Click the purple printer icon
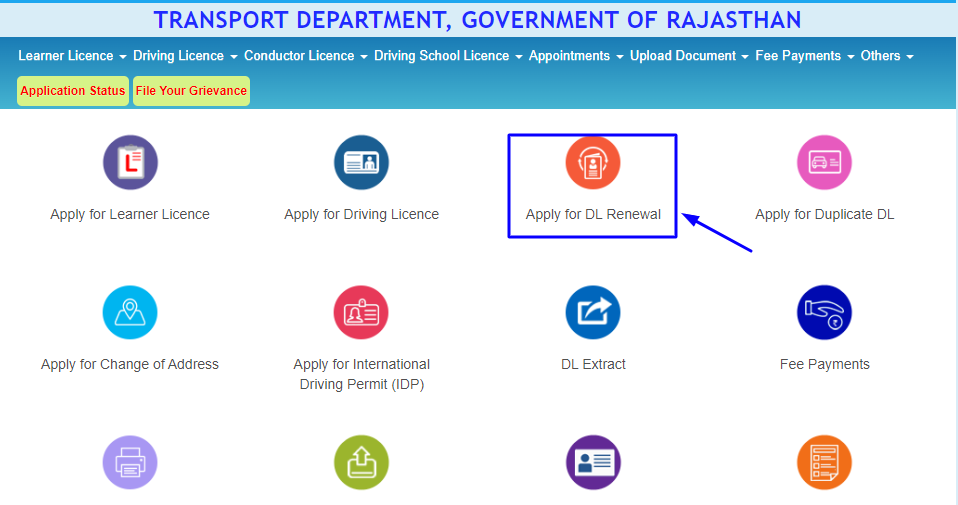Image resolution: width=958 pixels, height=505 pixels. [x=130, y=462]
